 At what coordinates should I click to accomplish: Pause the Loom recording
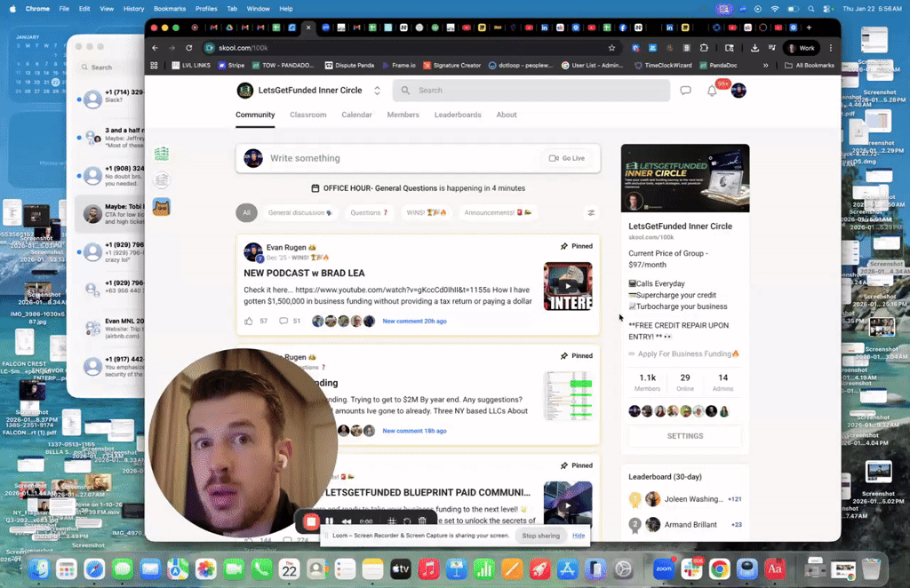point(329,521)
